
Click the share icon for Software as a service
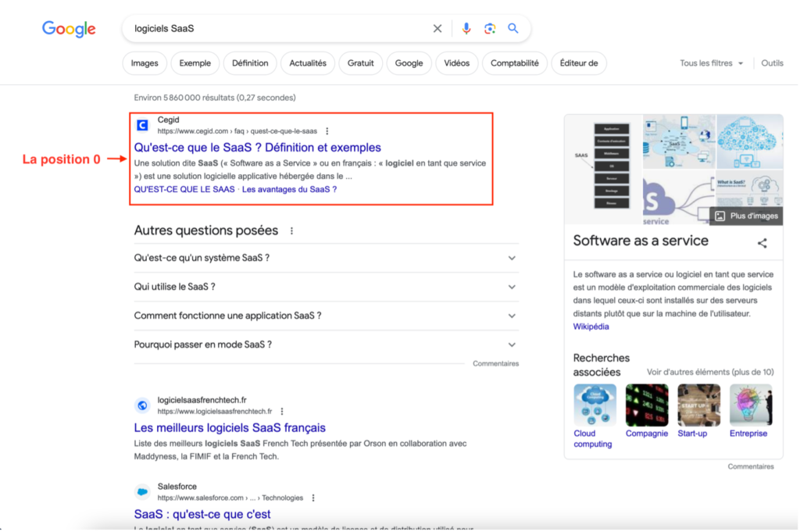pos(762,243)
